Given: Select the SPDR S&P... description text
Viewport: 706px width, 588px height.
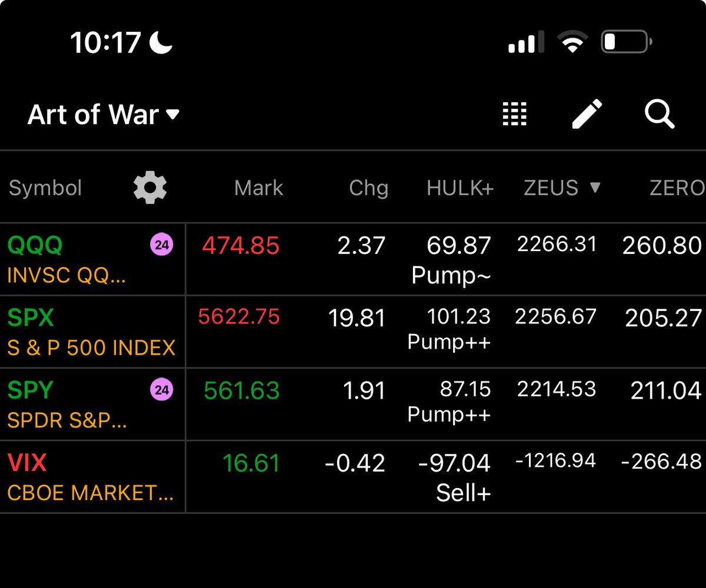Looking at the screenshot, I should (x=67, y=420).
